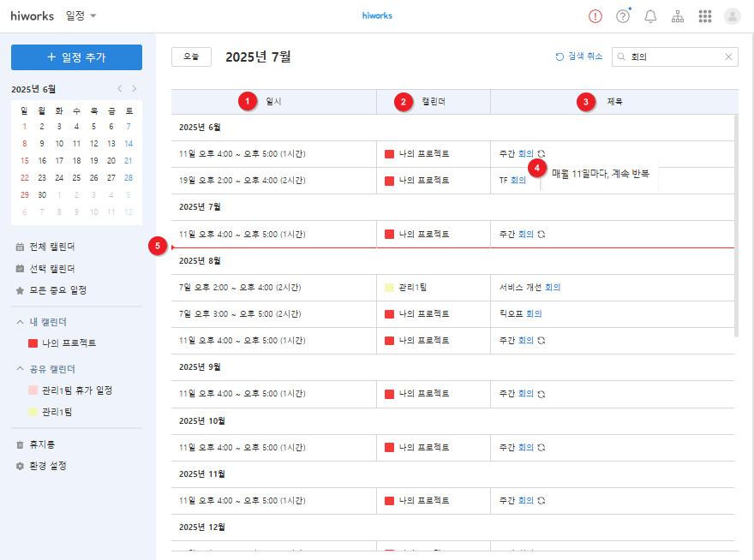Image resolution: width=754 pixels, height=560 pixels.
Task: Click the 휴지통 trash icon
Action: tap(20, 444)
